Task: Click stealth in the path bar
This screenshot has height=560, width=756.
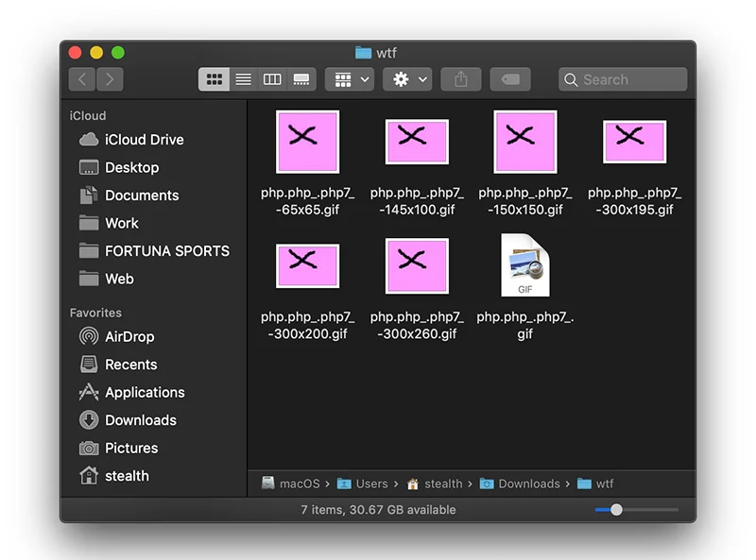Action: click(435, 484)
